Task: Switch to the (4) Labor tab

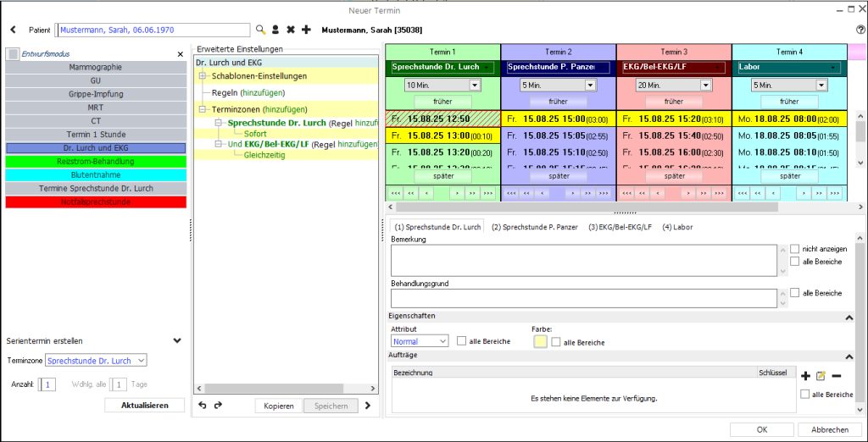Action: coord(677,227)
